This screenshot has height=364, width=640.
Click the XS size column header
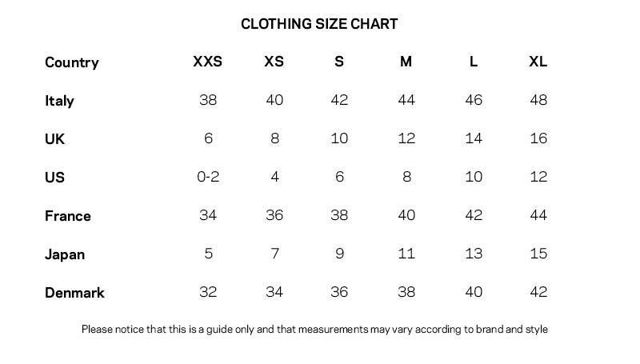point(274,62)
